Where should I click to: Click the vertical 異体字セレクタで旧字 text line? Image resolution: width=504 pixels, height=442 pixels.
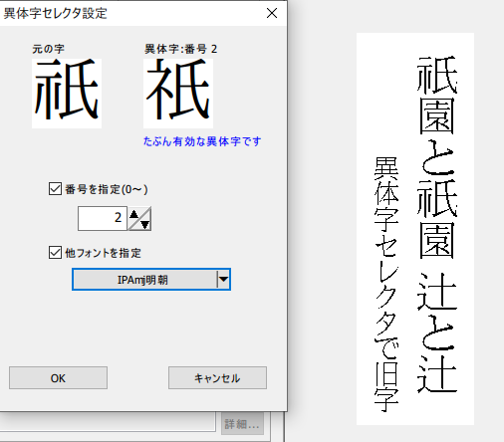click(x=386, y=285)
